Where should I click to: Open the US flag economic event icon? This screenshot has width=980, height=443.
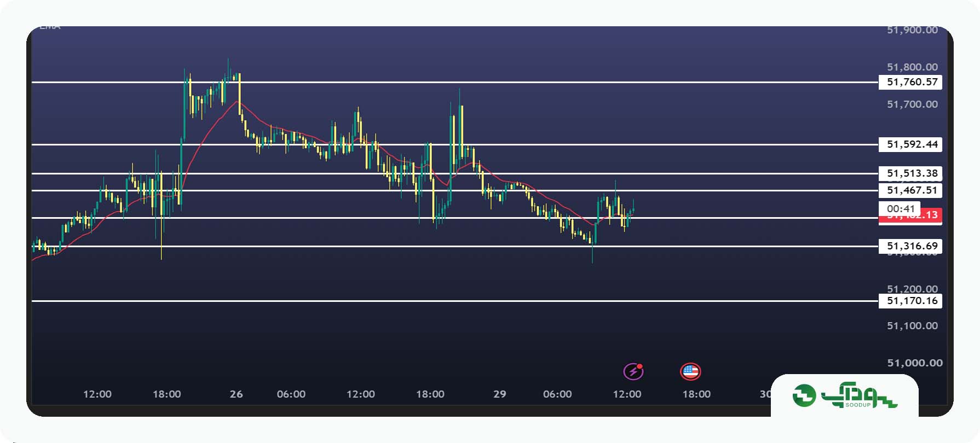coord(690,372)
